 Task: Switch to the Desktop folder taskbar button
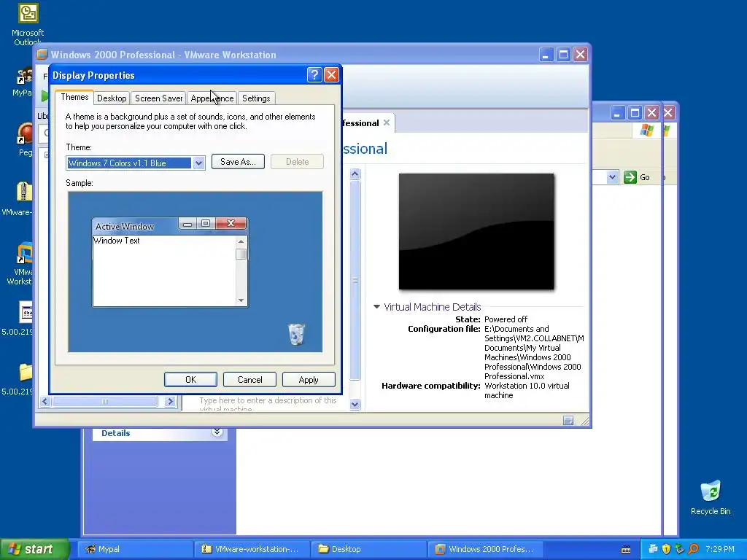(x=368, y=549)
